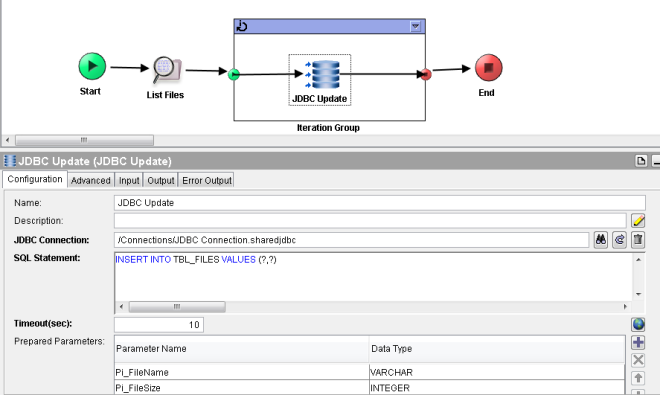Screen dimensions: 660x395
Task: Click the red group exit connector
Action: click(x=426, y=75)
